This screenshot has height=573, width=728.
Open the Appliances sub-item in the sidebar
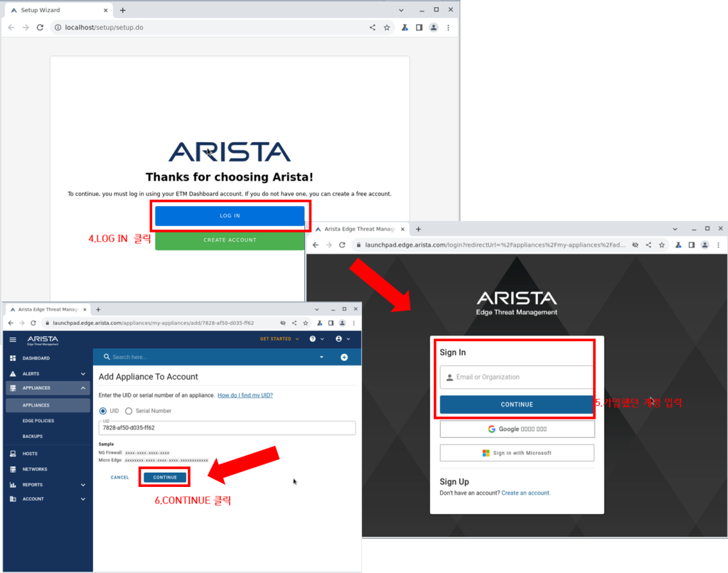click(48, 405)
